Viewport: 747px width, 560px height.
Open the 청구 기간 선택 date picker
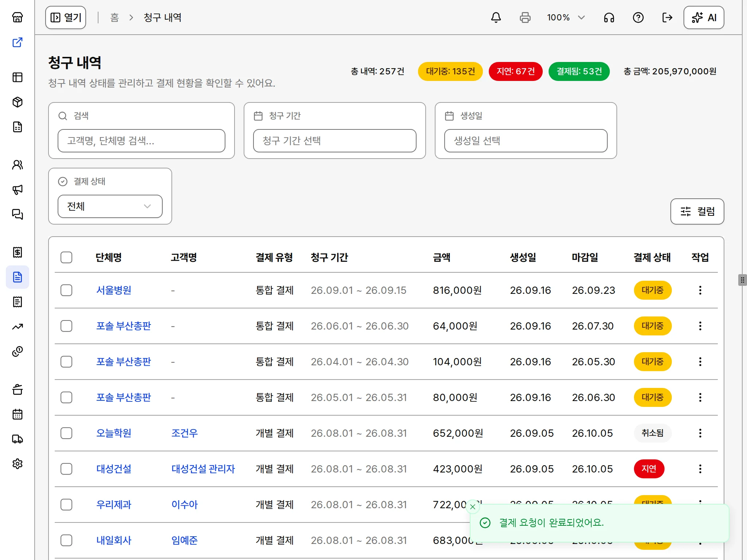click(335, 141)
